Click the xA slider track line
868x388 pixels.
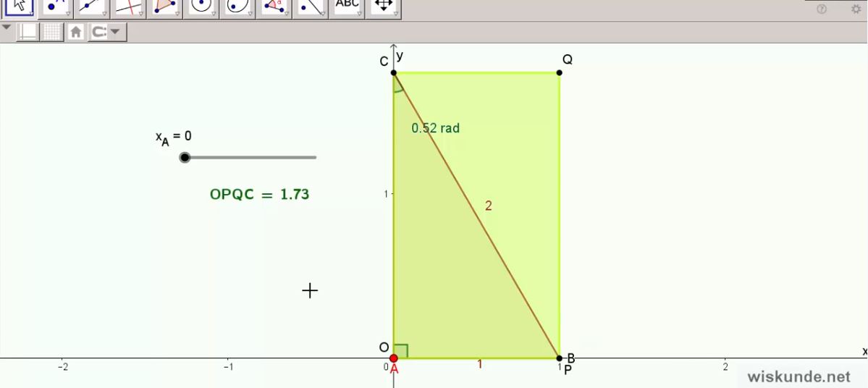point(250,158)
